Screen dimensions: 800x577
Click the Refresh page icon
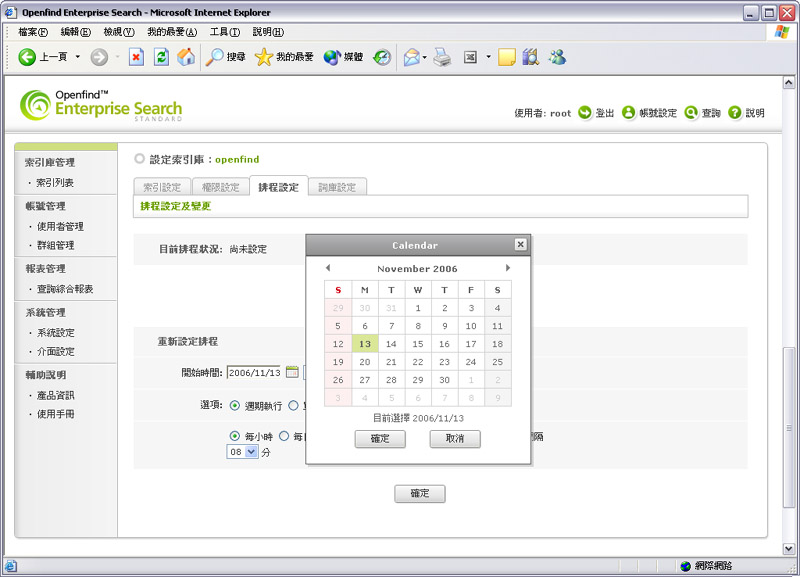click(161, 57)
